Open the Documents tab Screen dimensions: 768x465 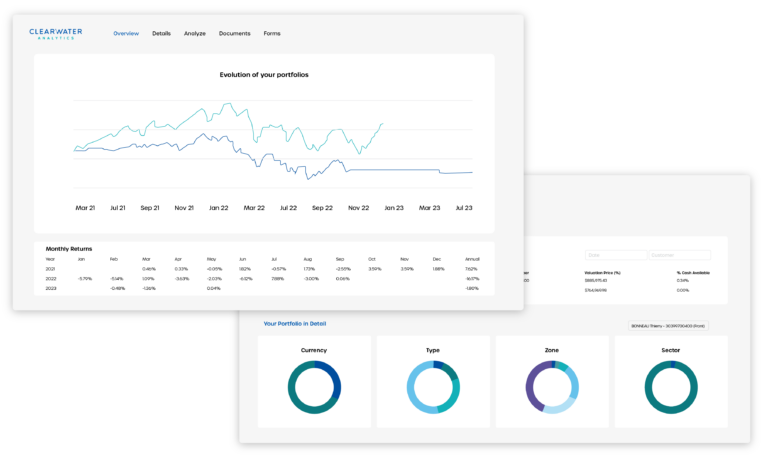tap(235, 34)
